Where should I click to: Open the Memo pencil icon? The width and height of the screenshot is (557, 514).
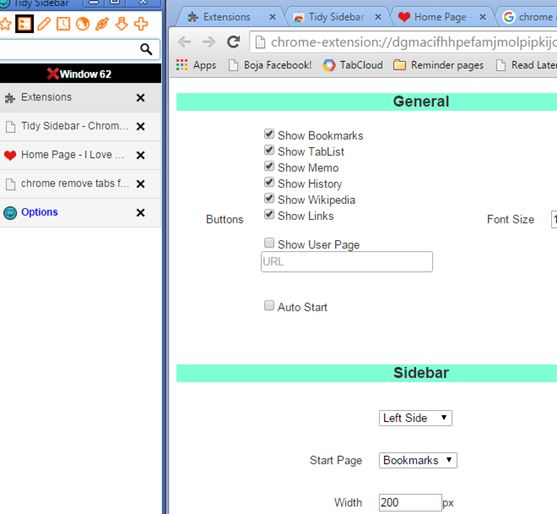tap(44, 24)
